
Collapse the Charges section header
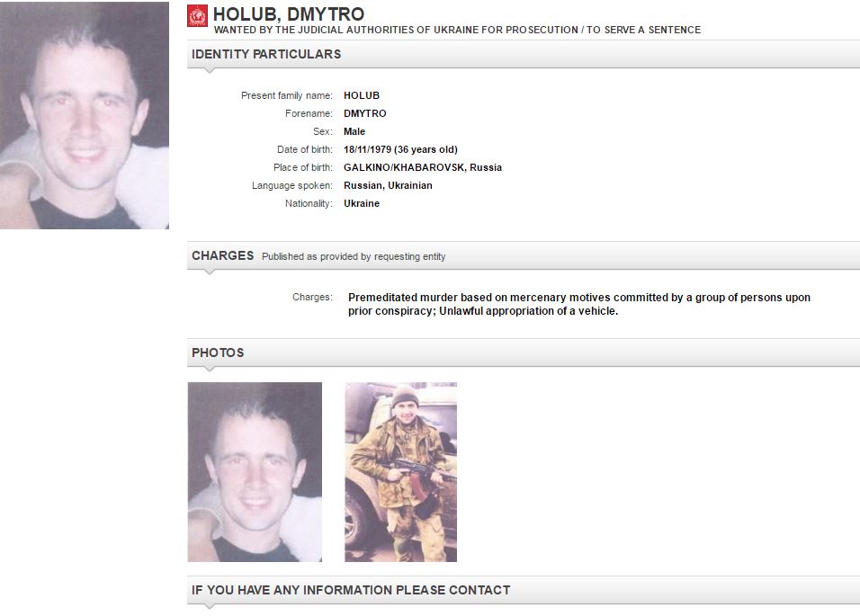[524, 256]
